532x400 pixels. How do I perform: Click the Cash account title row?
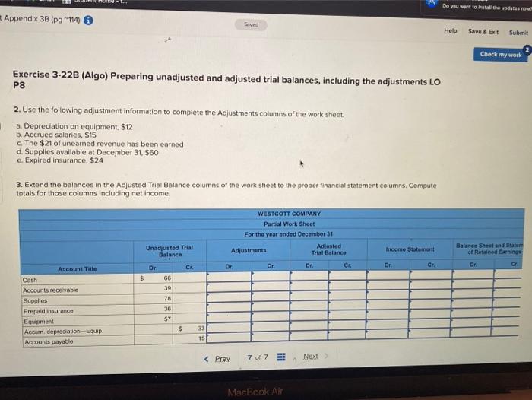(x=78, y=280)
